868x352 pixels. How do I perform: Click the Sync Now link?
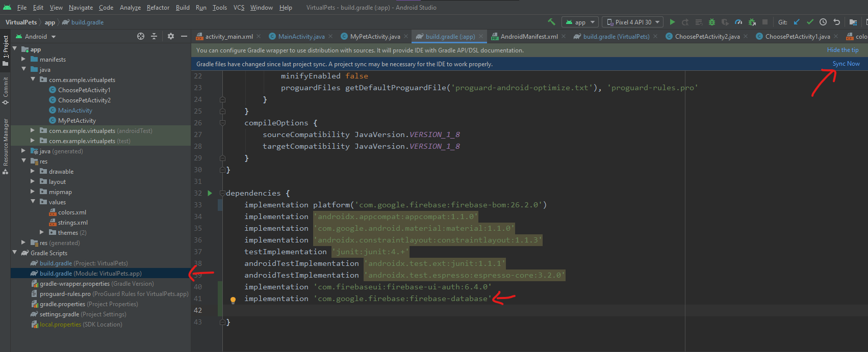click(846, 64)
